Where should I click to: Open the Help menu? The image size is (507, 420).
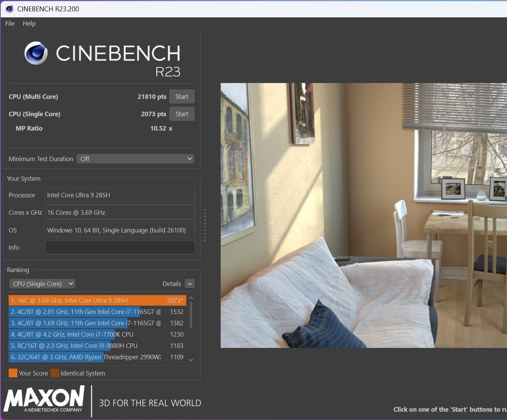click(x=29, y=23)
